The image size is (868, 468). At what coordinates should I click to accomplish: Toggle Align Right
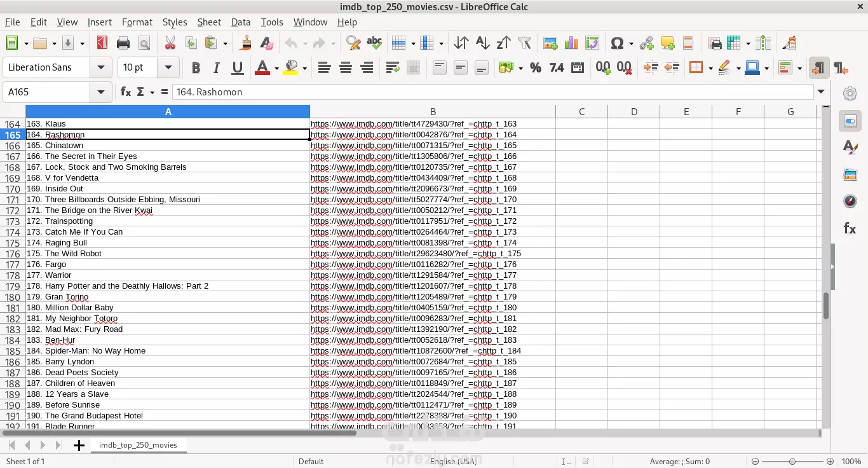367,67
